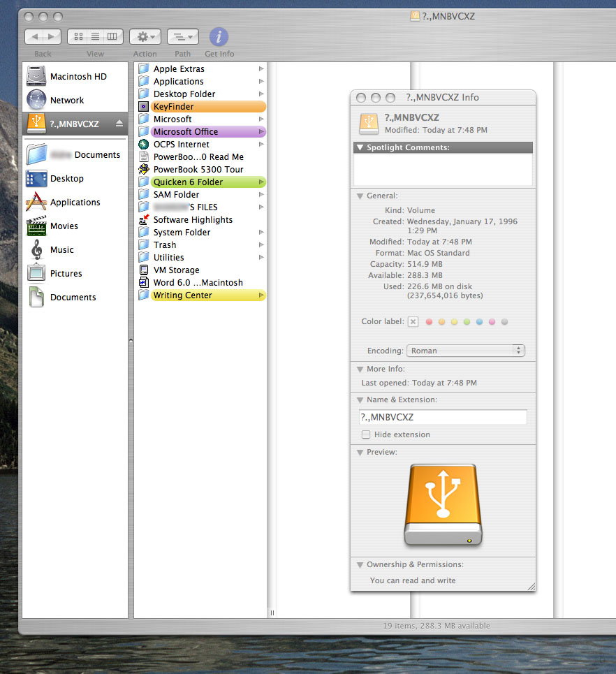Collapse the Name & Extension section
616x674 pixels.
point(360,400)
